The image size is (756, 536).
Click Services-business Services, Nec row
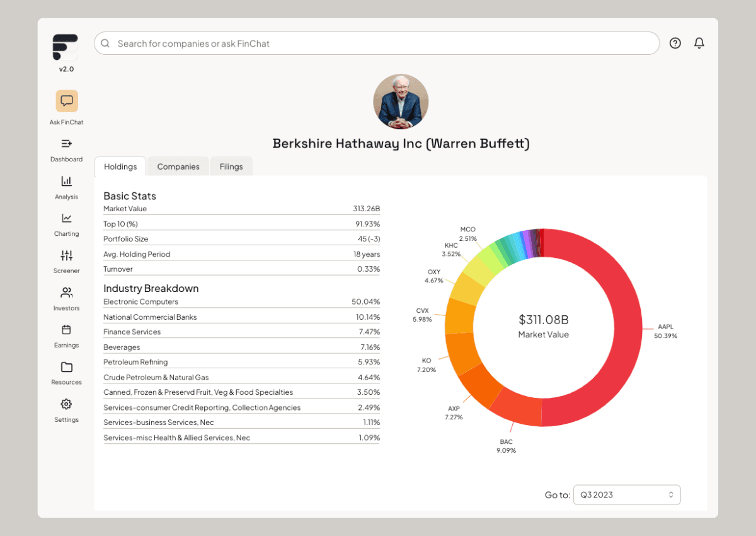tap(241, 422)
